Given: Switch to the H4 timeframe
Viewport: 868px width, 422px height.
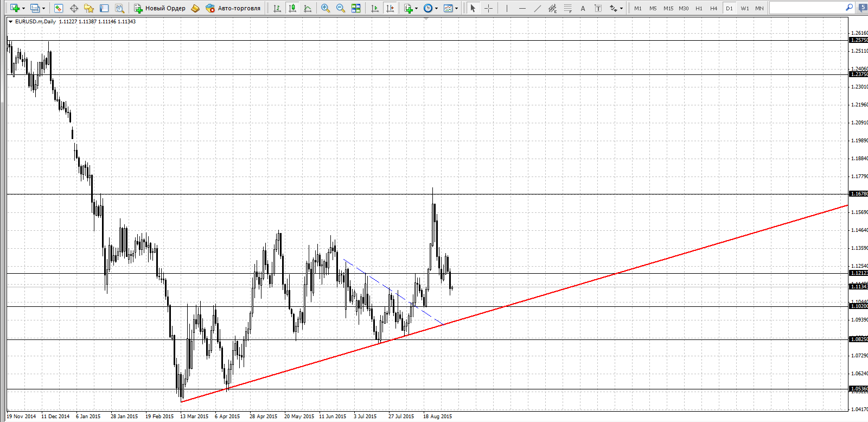Looking at the screenshot, I should click(714, 8).
